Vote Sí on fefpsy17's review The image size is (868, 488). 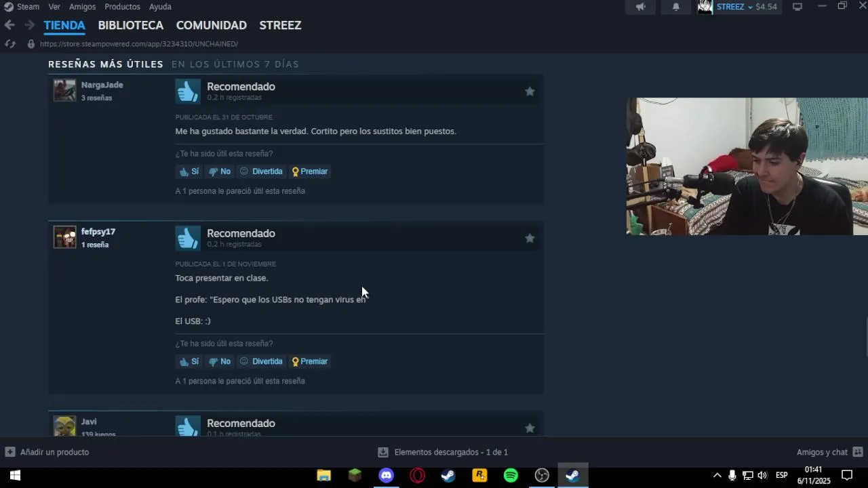click(189, 361)
